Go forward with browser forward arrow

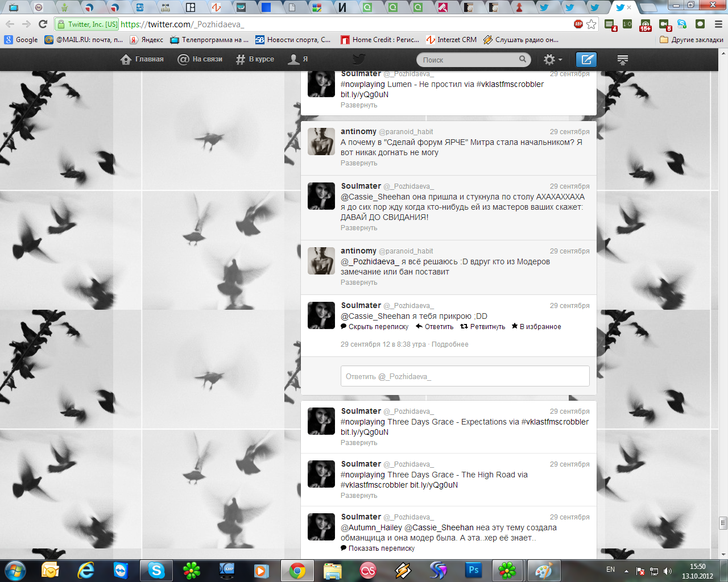pyautogui.click(x=26, y=24)
